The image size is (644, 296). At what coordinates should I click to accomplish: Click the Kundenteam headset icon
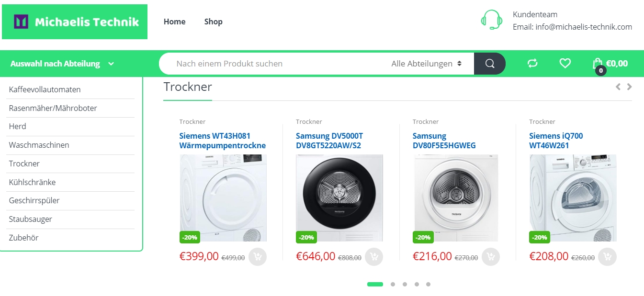pyautogui.click(x=492, y=20)
